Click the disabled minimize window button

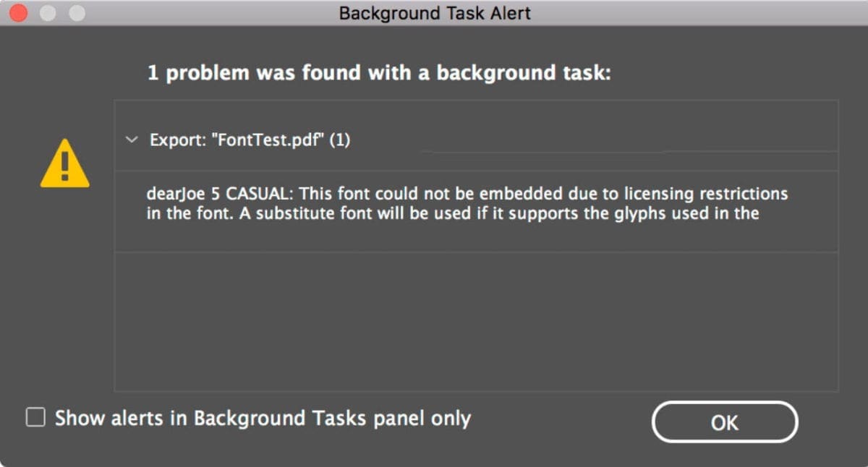48,13
